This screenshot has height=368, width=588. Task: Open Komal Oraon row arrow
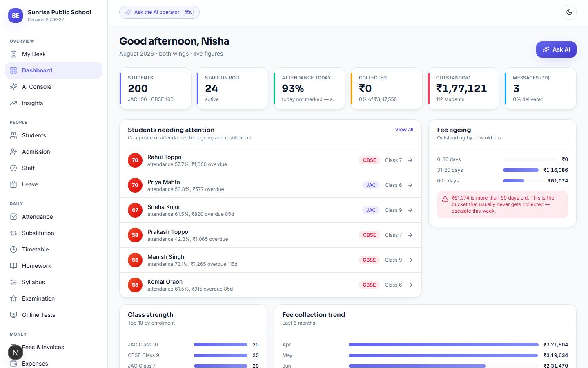pyautogui.click(x=410, y=285)
